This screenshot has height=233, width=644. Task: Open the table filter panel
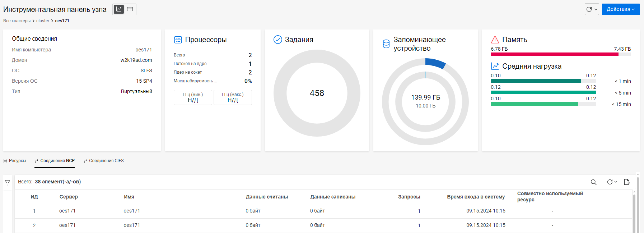pos(8,183)
